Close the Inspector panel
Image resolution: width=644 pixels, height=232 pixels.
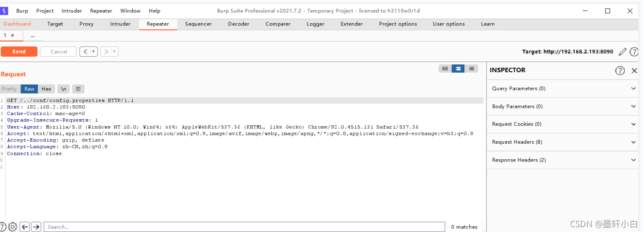tap(635, 70)
